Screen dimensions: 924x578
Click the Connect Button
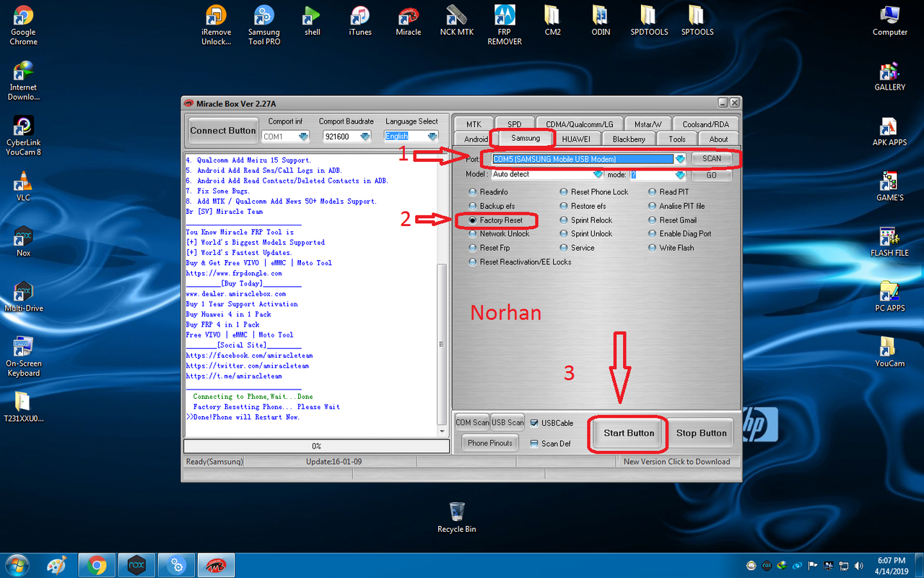click(223, 131)
